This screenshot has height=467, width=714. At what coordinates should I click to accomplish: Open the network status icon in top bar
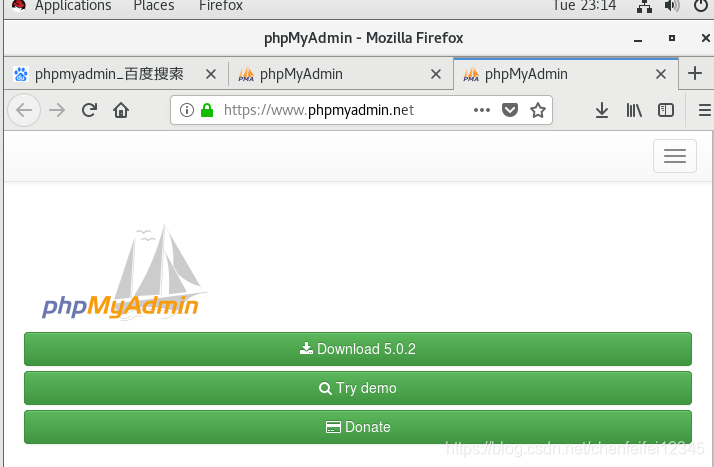click(644, 6)
